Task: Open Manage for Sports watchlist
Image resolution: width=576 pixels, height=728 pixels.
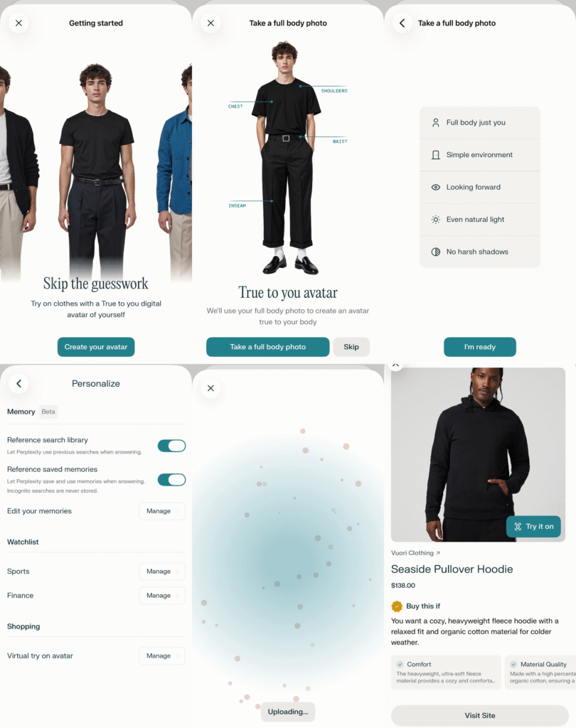Action: [162, 572]
